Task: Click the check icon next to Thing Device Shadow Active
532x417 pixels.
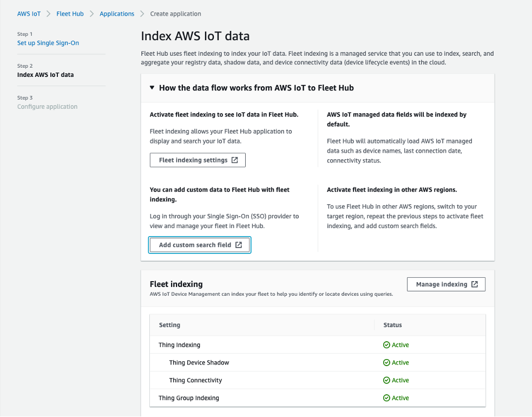Action: (x=386, y=362)
